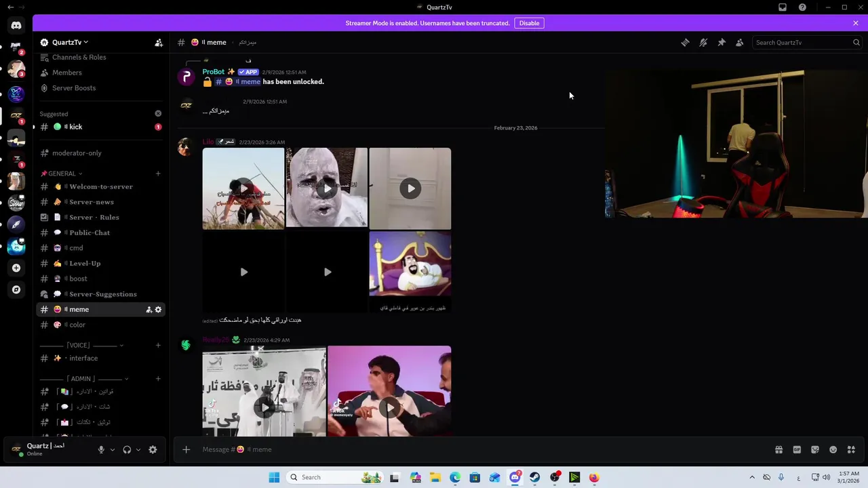Image resolution: width=868 pixels, height=488 pixels.
Task: Open the interface voice channel
Action: point(102,358)
